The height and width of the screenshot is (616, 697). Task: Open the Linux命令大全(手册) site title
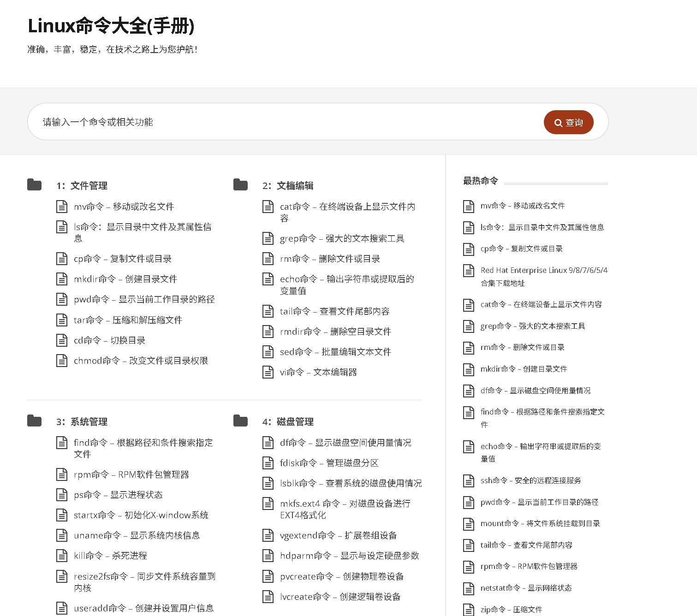coord(111,26)
